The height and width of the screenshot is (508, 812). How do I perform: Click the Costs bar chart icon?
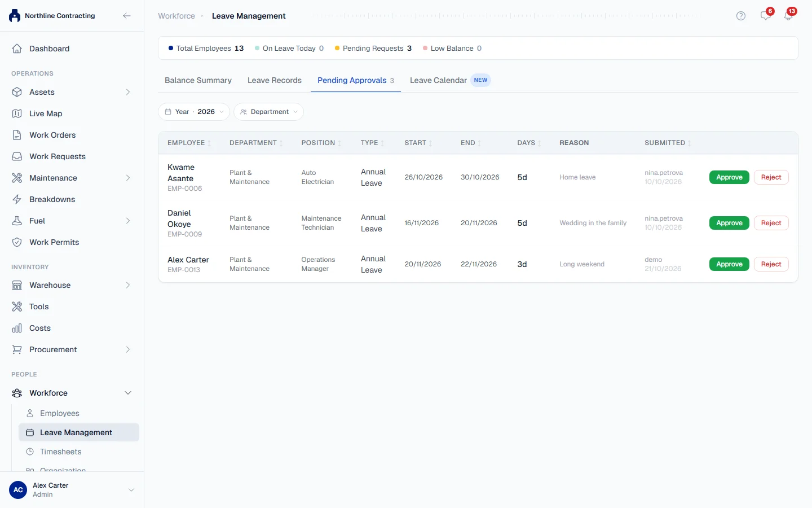(x=17, y=328)
